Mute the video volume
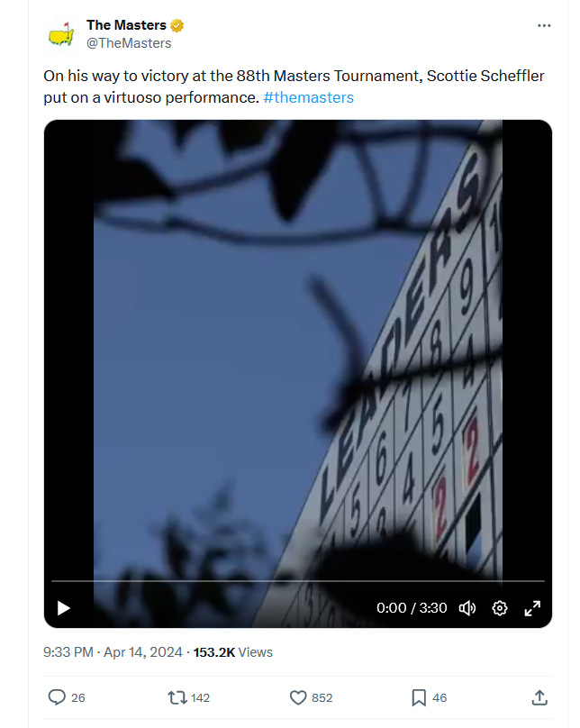The image size is (580, 728). point(467,608)
